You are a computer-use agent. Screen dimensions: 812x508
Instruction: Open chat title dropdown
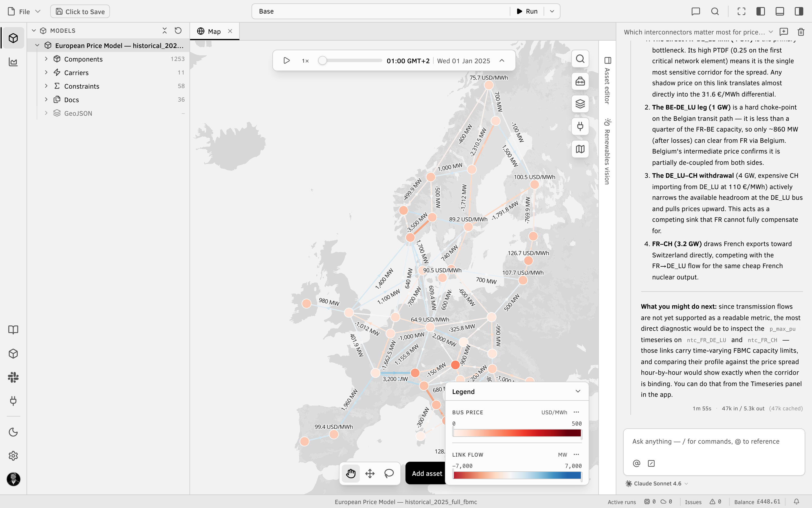[x=771, y=32]
